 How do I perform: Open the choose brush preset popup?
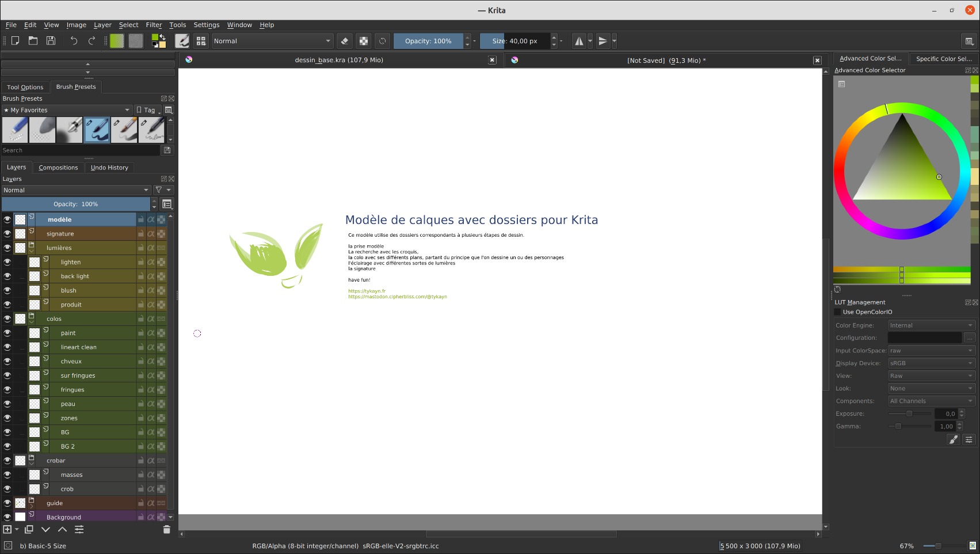tap(201, 41)
